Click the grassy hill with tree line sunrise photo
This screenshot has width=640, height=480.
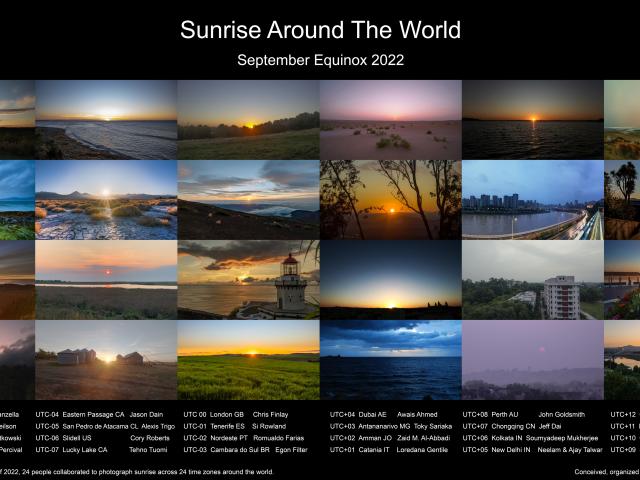tap(249, 120)
